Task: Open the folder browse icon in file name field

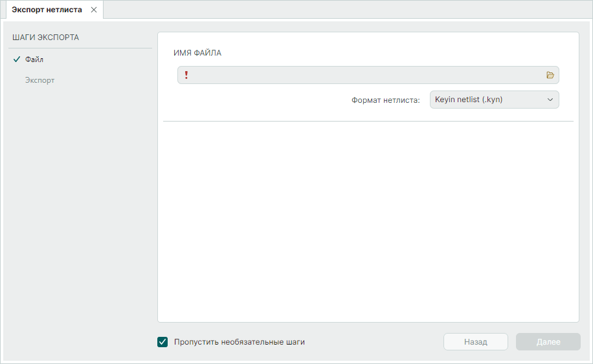Action: coord(550,75)
